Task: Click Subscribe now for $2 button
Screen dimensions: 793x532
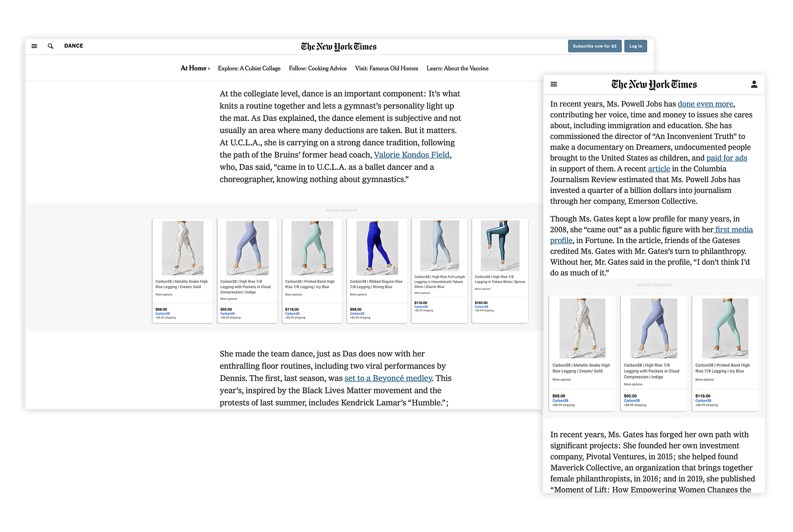Action: click(594, 46)
